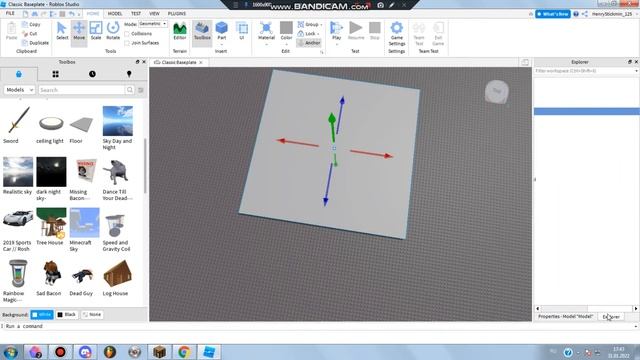Switch to the TEST ribbon tab
This screenshot has height=360, width=640.
136,13
